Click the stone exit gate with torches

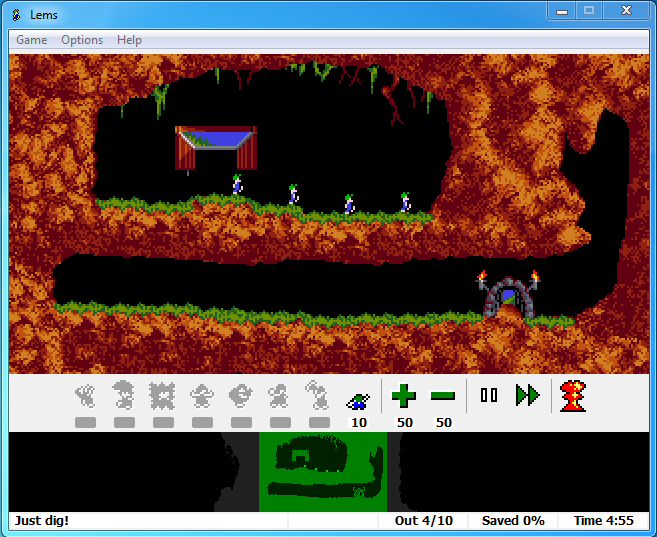point(508,295)
